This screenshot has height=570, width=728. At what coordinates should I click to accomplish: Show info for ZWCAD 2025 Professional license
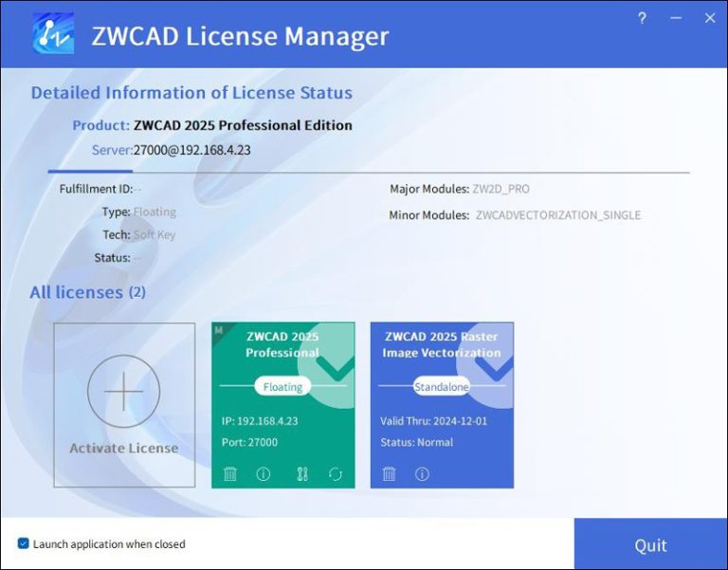tap(264, 474)
